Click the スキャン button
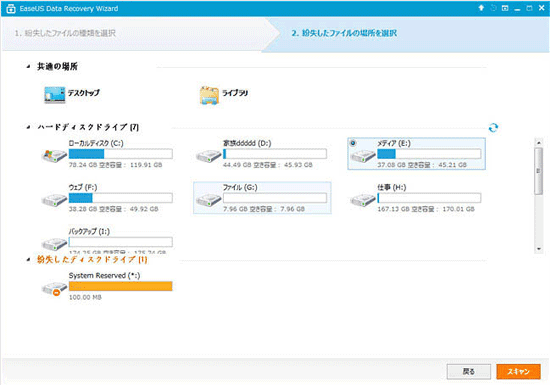This screenshot has width=550, height=385. (x=518, y=372)
